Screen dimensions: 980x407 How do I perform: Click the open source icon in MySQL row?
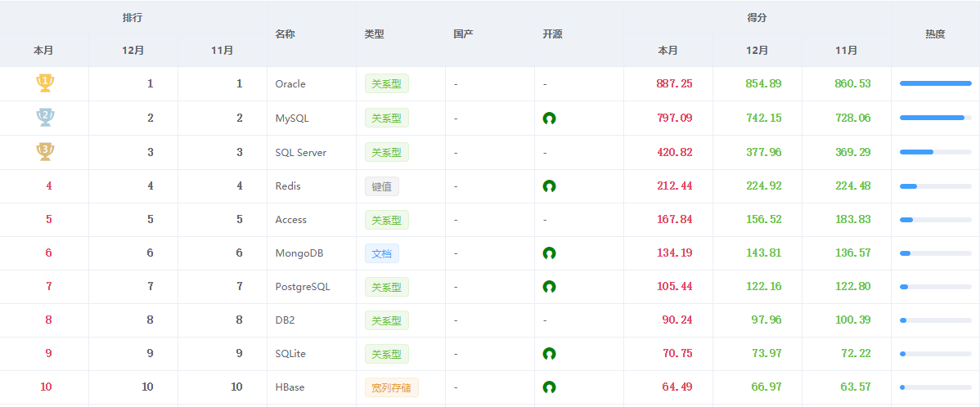(x=550, y=118)
